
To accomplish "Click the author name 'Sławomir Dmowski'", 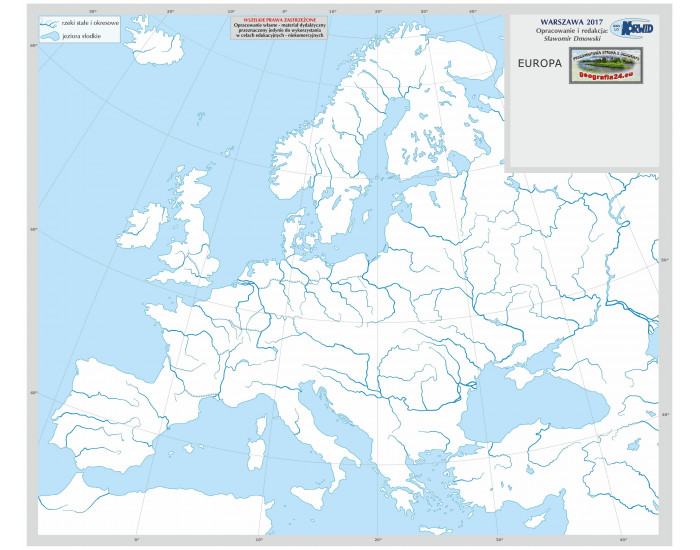I will tap(572, 38).
